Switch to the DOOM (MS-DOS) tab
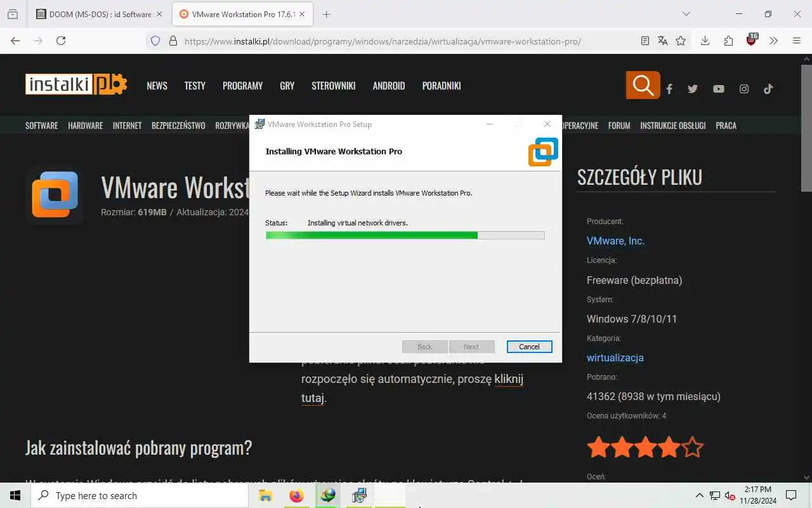 (100, 14)
